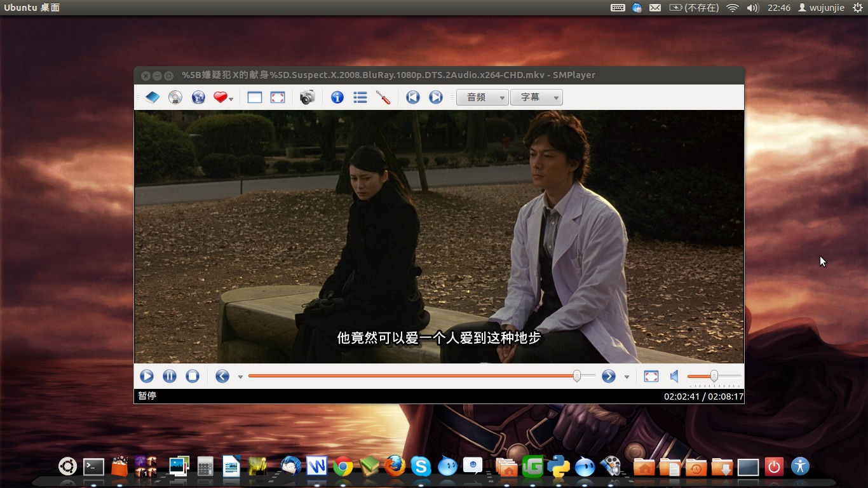Launch the document writer icon in dock
Screen dimensions: 868x488
231,466
